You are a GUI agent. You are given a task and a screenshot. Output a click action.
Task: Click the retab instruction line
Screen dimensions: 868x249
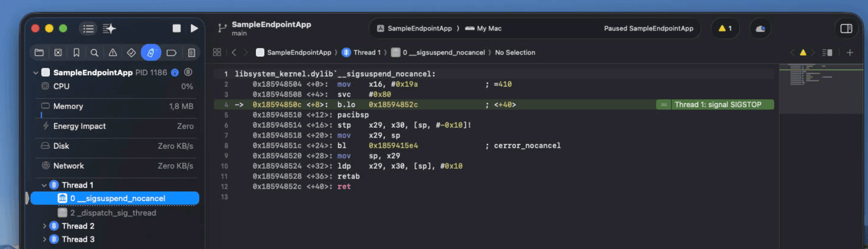(x=306, y=177)
